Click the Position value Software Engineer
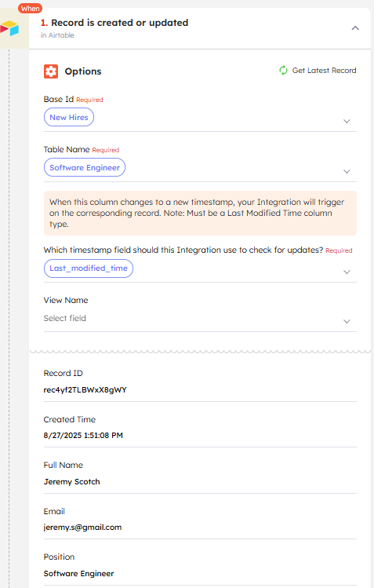Screen dimensions: 374x588 click(78, 573)
